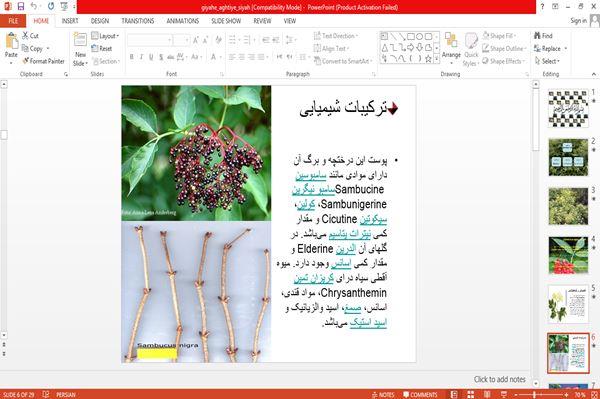Save the presentation
This screenshot has height=399, width=600.
tap(21, 7)
